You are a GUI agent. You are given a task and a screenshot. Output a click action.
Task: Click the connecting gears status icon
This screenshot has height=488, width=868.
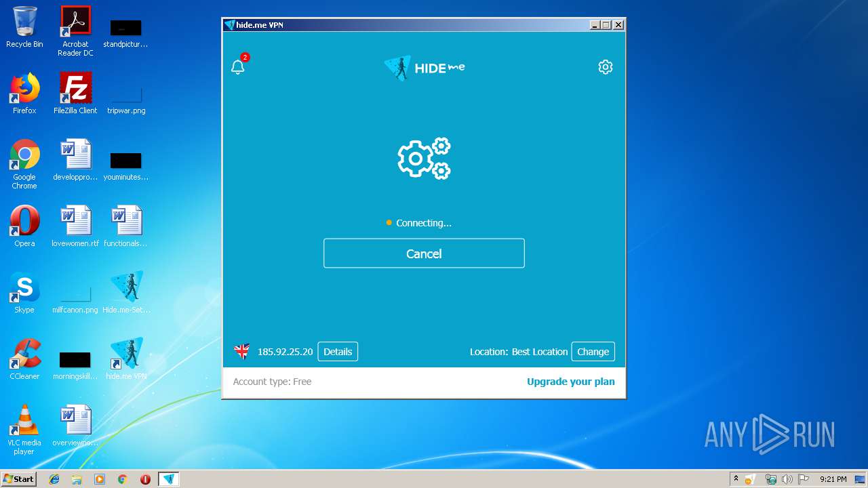coord(424,159)
